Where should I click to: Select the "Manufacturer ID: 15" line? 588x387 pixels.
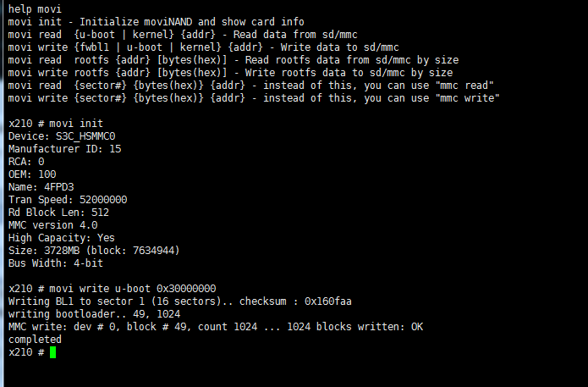(x=64, y=148)
